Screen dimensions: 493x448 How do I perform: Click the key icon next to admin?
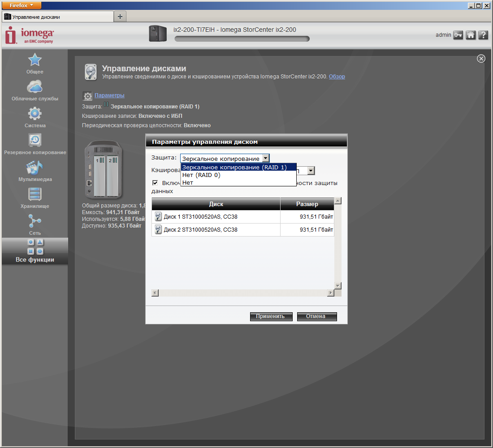[458, 35]
